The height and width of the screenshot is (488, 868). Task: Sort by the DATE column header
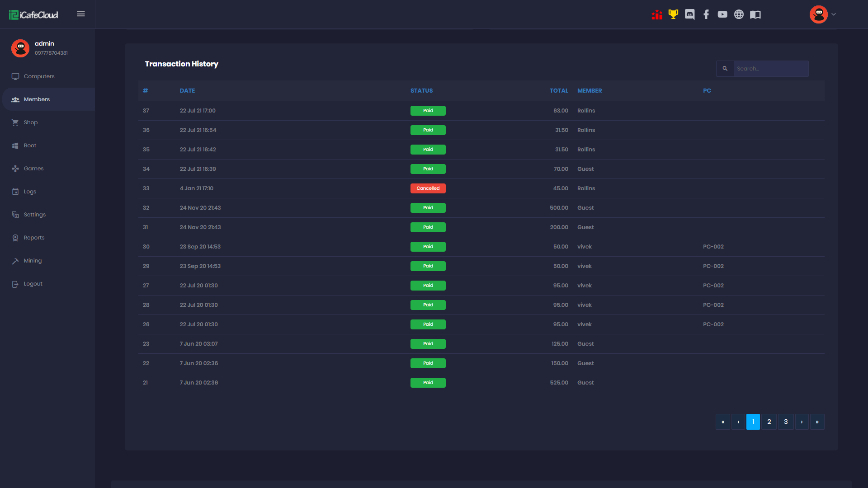tap(187, 91)
